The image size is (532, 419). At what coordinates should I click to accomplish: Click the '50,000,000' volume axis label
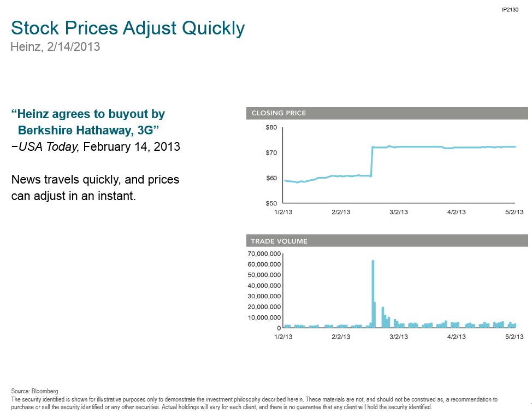(x=264, y=275)
